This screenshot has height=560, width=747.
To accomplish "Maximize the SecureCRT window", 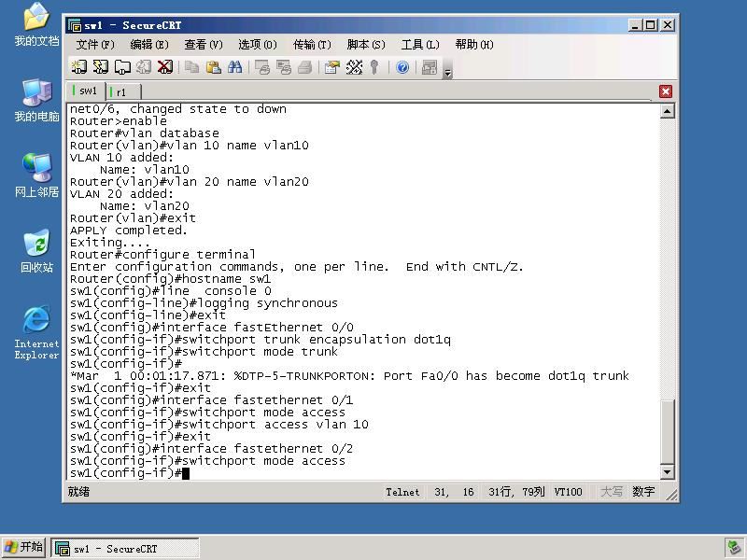I will point(651,25).
